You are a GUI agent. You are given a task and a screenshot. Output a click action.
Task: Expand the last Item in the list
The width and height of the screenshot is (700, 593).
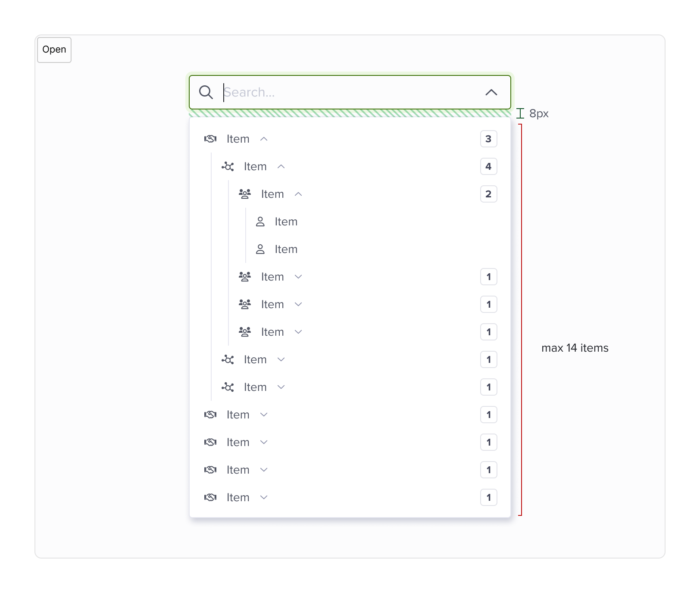pyautogui.click(x=264, y=497)
